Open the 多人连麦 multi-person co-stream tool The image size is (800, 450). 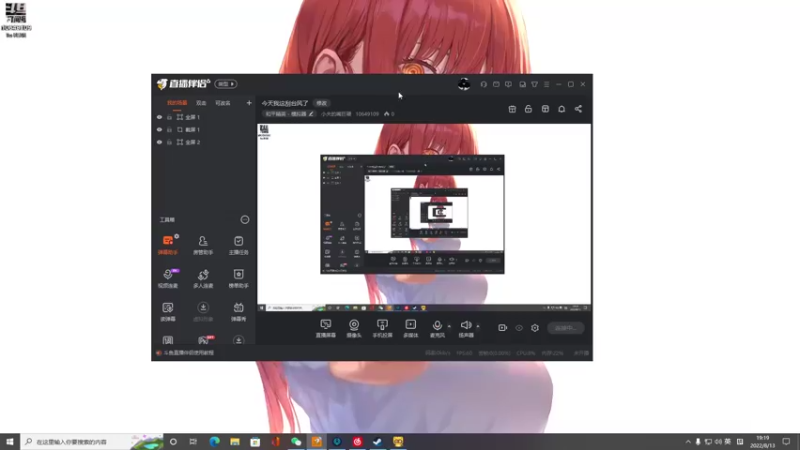click(203, 278)
